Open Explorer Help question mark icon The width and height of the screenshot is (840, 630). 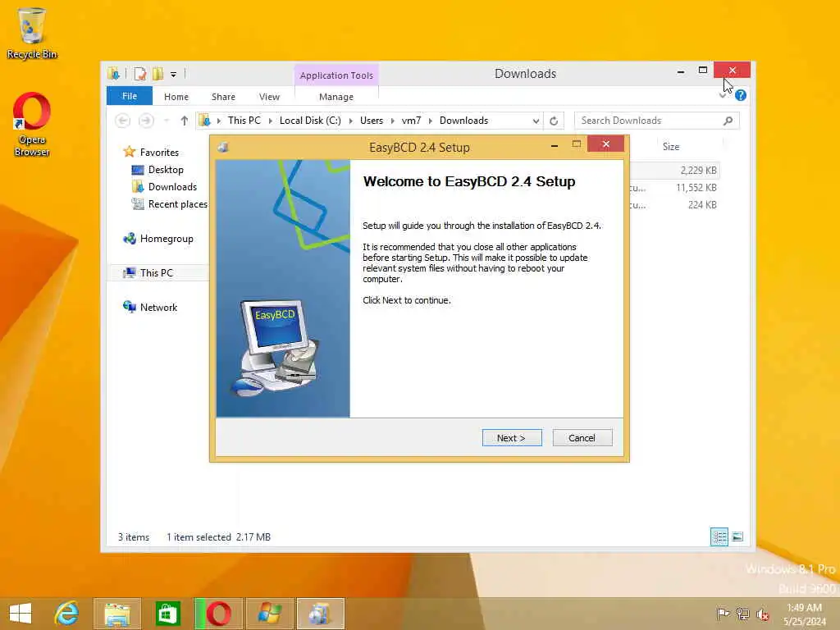(741, 95)
